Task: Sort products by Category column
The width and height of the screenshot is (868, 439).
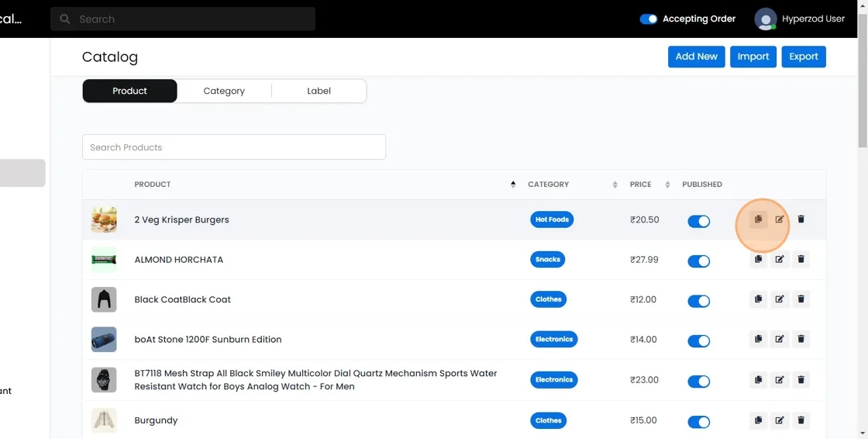Action: pos(615,185)
